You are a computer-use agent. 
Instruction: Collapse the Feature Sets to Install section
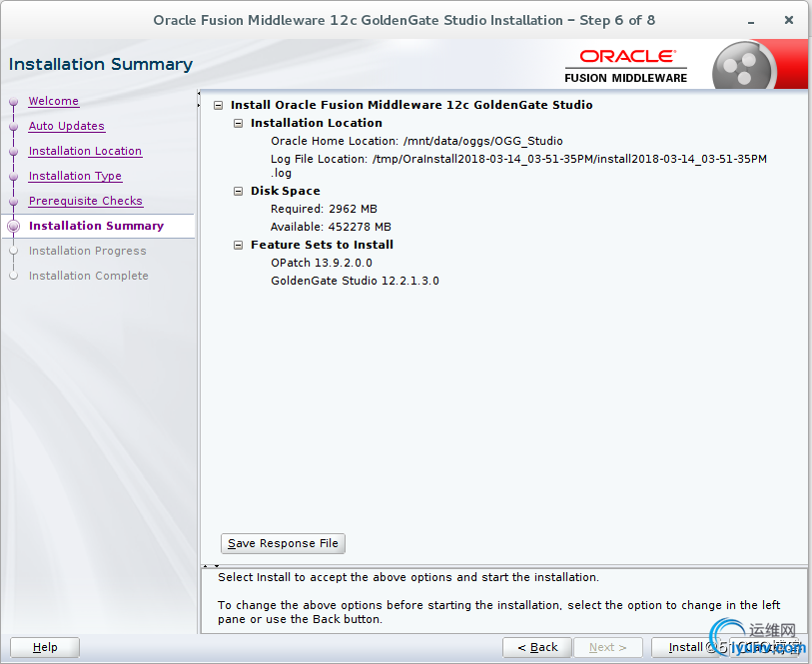(x=239, y=245)
